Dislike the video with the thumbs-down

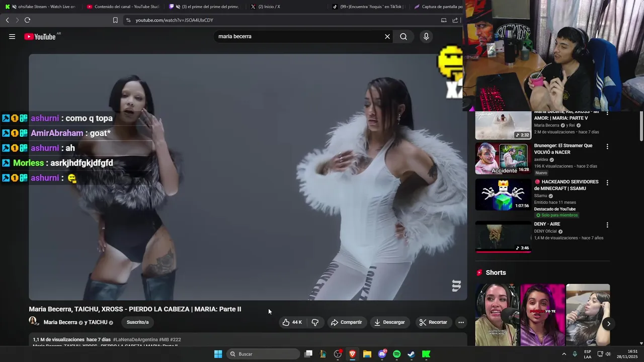point(315,322)
